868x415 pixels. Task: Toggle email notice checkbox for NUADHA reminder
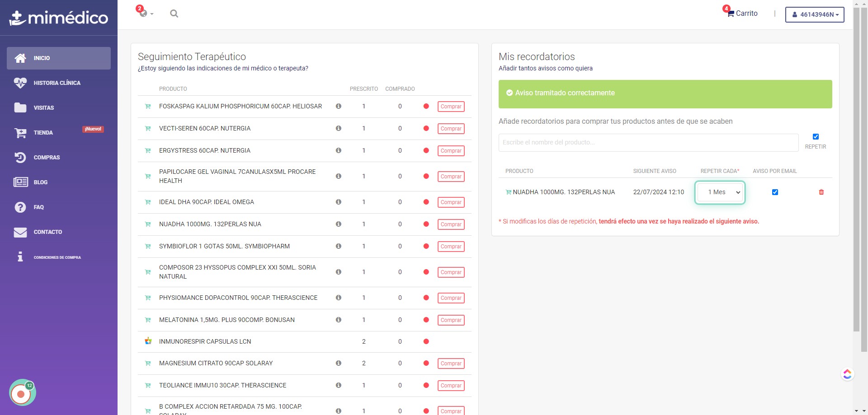(775, 192)
